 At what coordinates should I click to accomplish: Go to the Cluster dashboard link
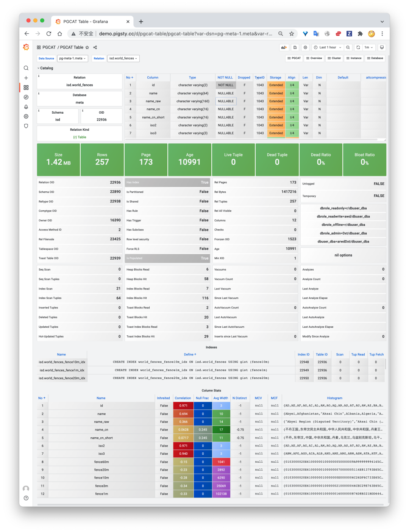pyautogui.click(x=334, y=58)
